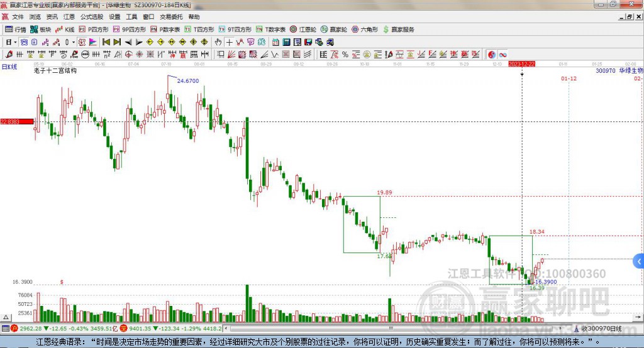The width and height of the screenshot is (644, 348).
Task: Open the 9T四方形 tool
Action: 235,29
